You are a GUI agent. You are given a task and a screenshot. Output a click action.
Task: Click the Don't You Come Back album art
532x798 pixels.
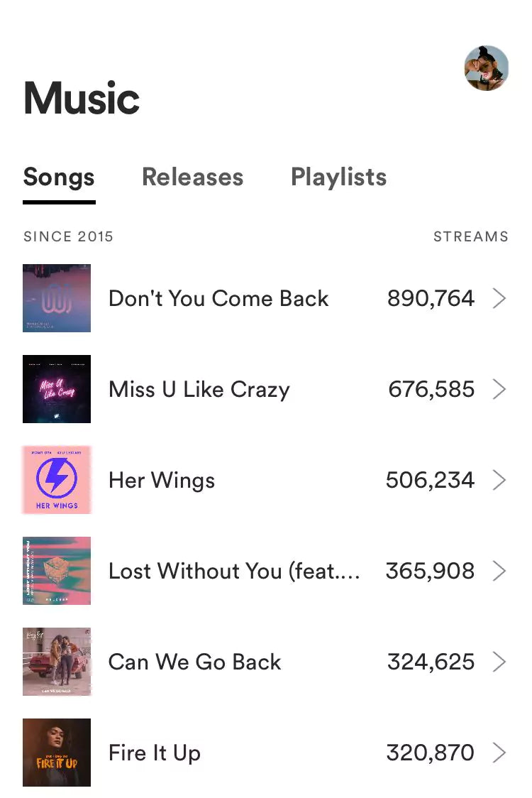[x=57, y=298]
